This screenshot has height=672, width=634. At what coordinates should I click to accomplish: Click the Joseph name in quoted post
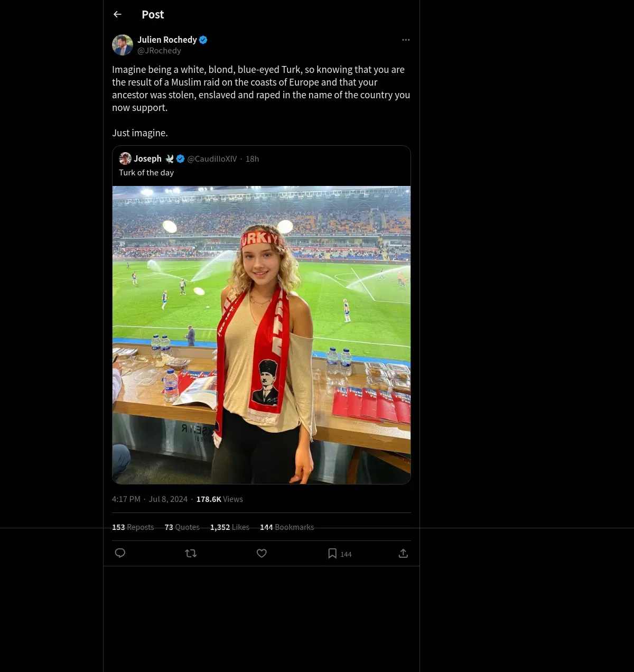point(147,158)
